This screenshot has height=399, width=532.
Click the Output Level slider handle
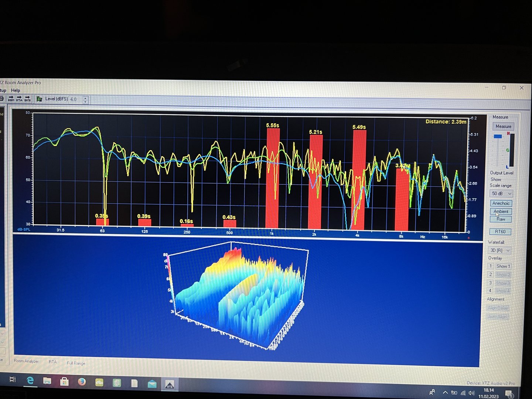pyautogui.click(x=498, y=136)
